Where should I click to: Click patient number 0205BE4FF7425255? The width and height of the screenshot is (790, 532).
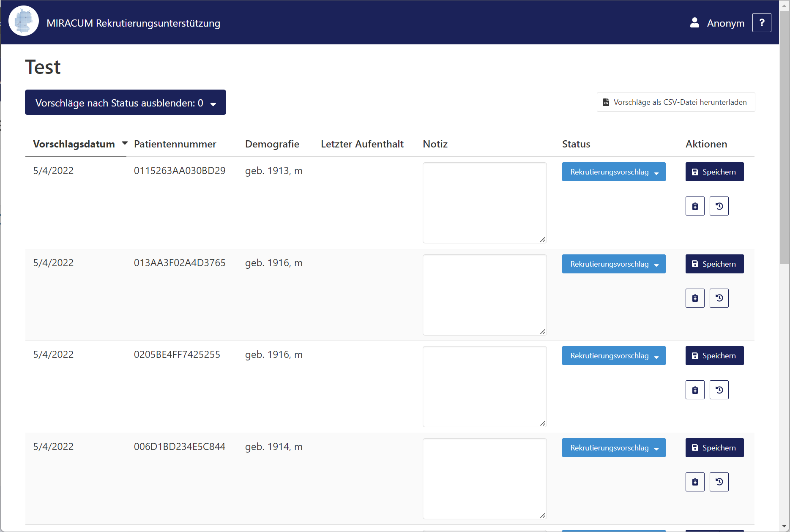pos(177,355)
